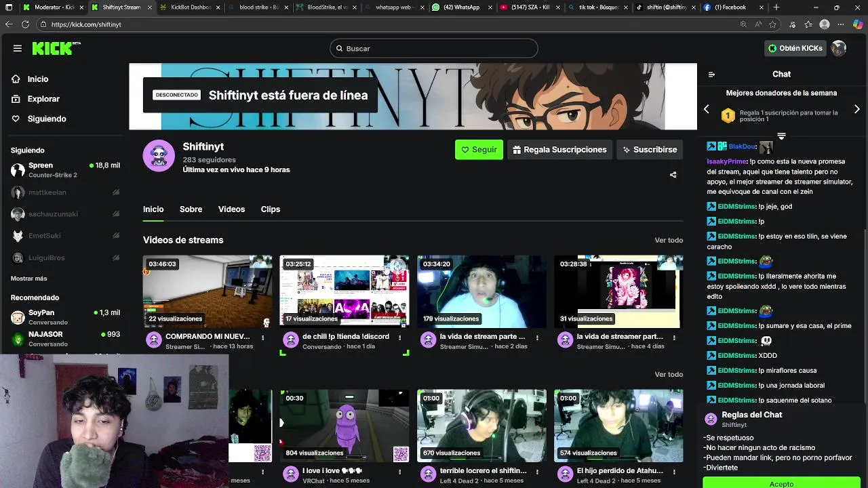
Task: Open the hamburger sidebar menu
Action: coord(18,48)
